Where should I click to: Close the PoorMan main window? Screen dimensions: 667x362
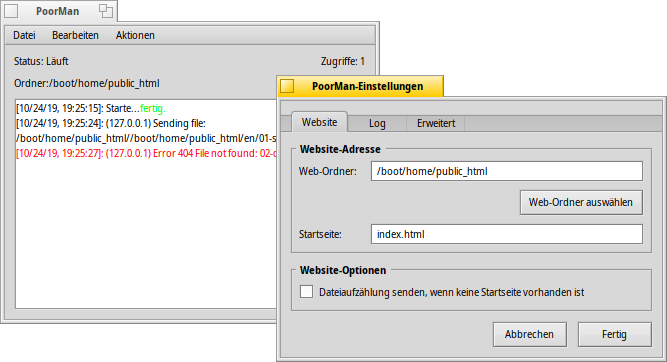[11, 11]
